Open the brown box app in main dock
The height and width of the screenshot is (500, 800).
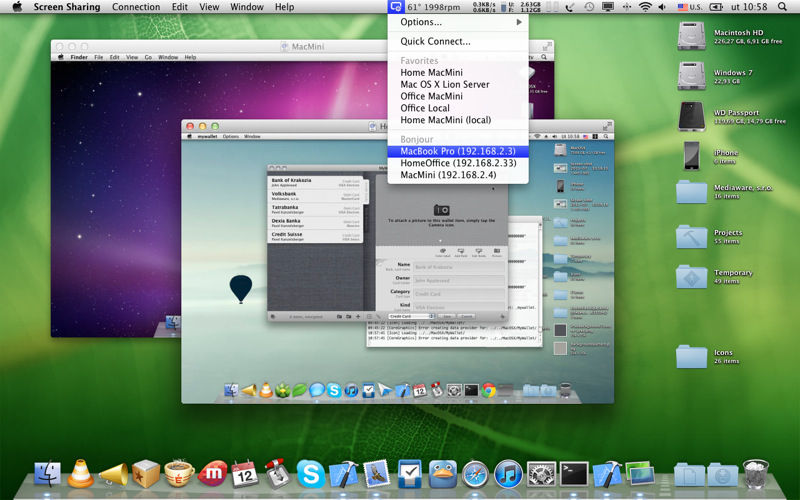click(x=146, y=473)
